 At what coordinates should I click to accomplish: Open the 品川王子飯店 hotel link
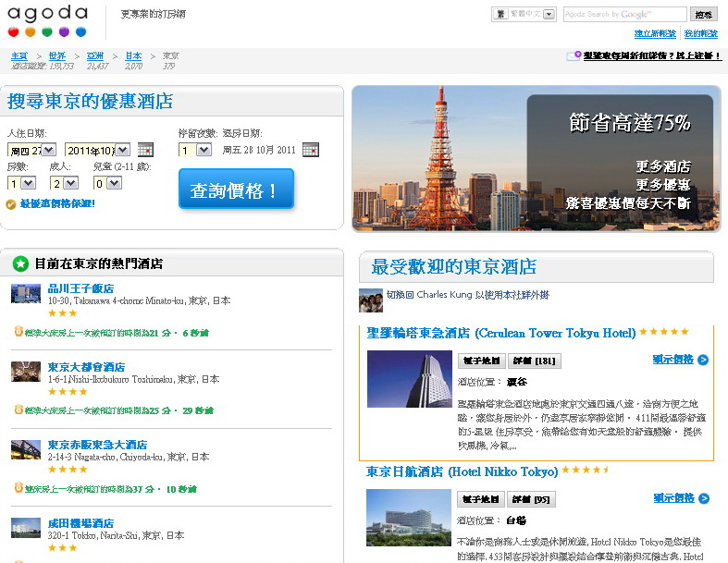(80, 288)
